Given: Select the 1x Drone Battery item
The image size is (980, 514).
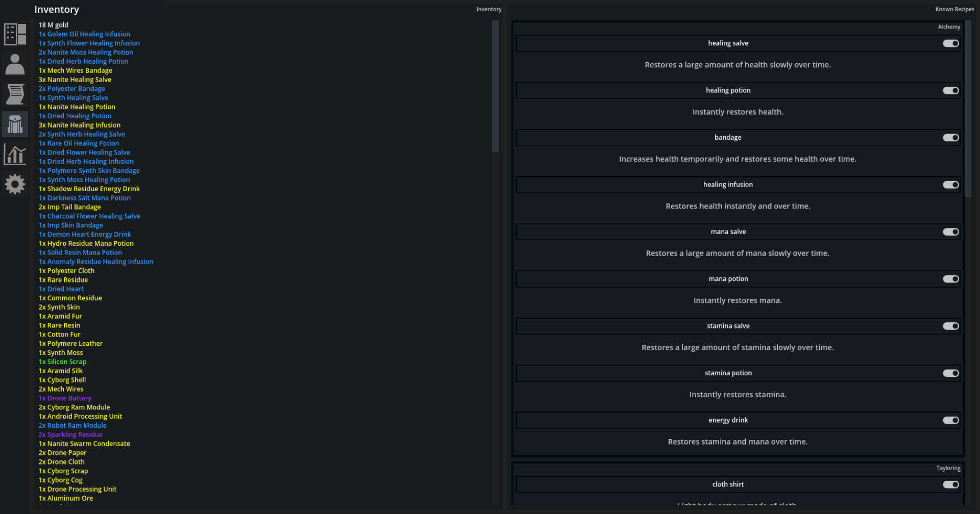Looking at the screenshot, I should click(x=65, y=398).
